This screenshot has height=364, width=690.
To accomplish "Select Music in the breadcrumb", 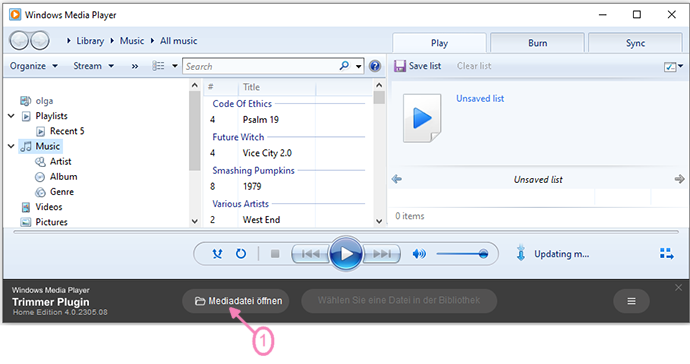I will click(132, 41).
